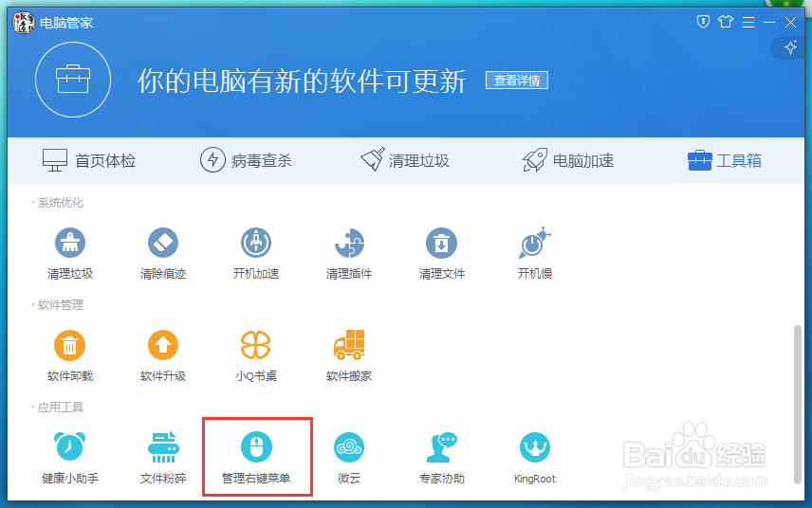Open the 软件升级 up-arrow tool
Screen dimensions: 812x508
(163, 345)
